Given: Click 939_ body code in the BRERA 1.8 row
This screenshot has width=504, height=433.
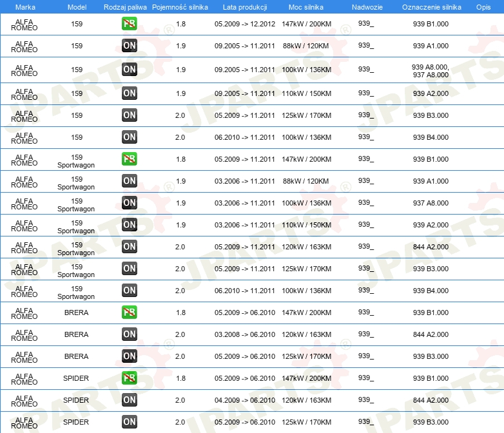Looking at the screenshot, I should [x=366, y=312].
